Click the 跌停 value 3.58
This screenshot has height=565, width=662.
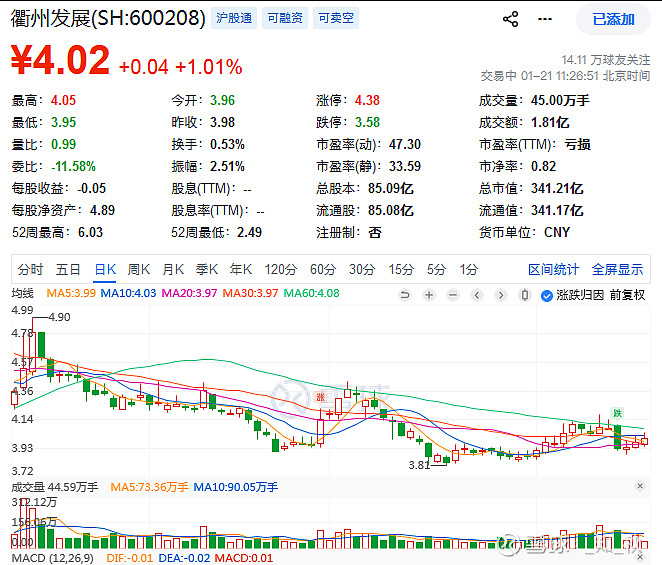point(367,122)
